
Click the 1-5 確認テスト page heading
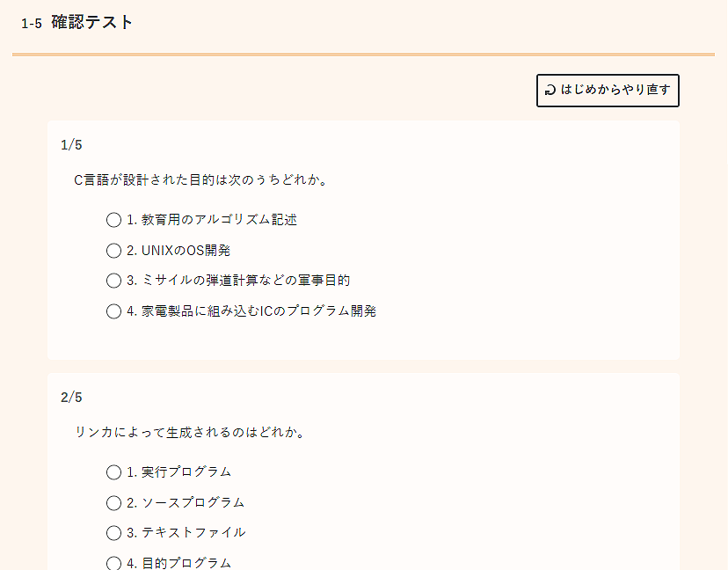tap(77, 22)
